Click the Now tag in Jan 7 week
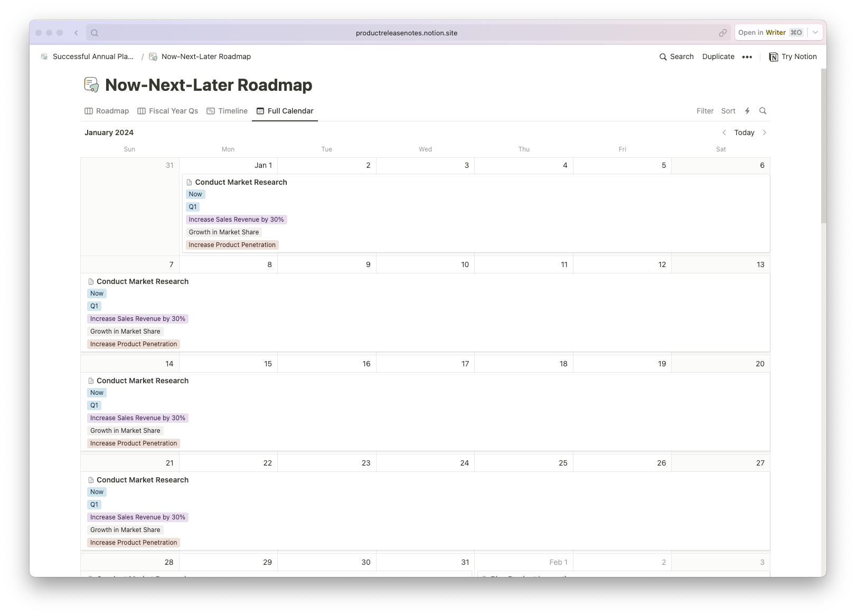The height and width of the screenshot is (616, 856). point(97,293)
